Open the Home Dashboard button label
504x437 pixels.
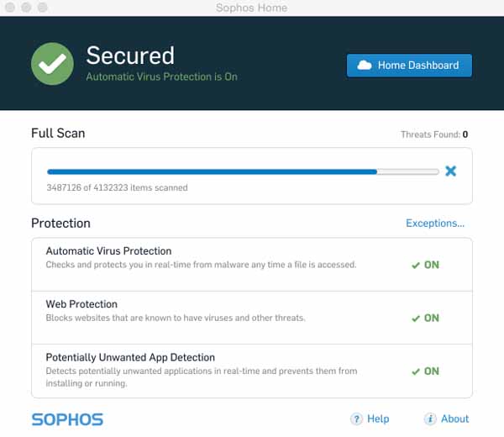pyautogui.click(x=418, y=65)
